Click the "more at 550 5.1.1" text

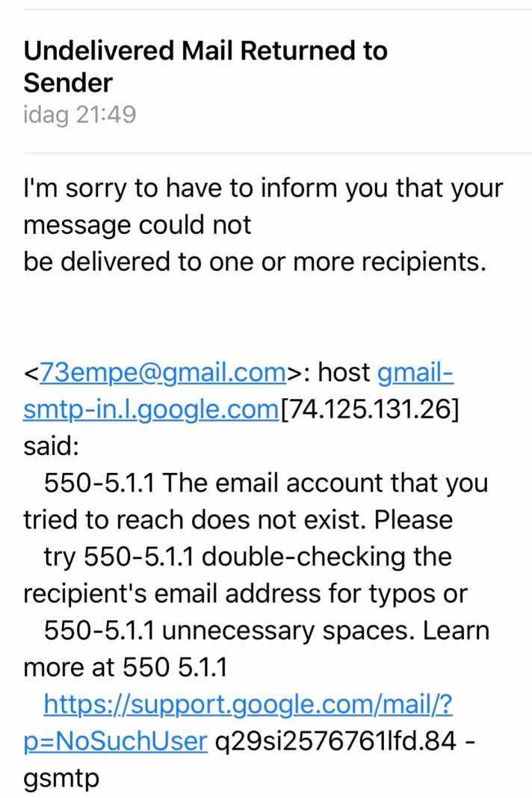(x=125, y=667)
